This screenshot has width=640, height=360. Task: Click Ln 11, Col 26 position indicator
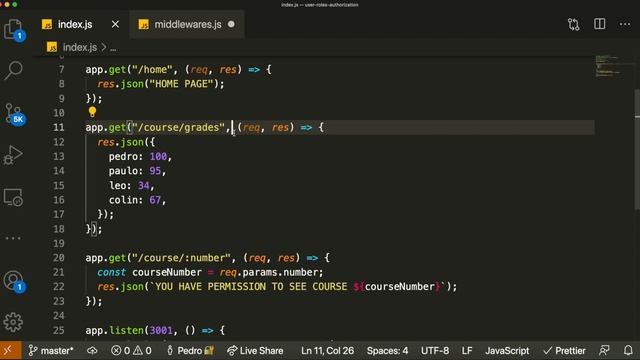[327, 351]
